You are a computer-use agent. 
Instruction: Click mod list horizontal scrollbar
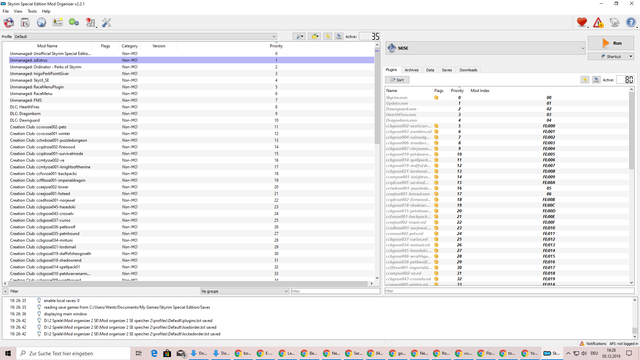[188, 283]
